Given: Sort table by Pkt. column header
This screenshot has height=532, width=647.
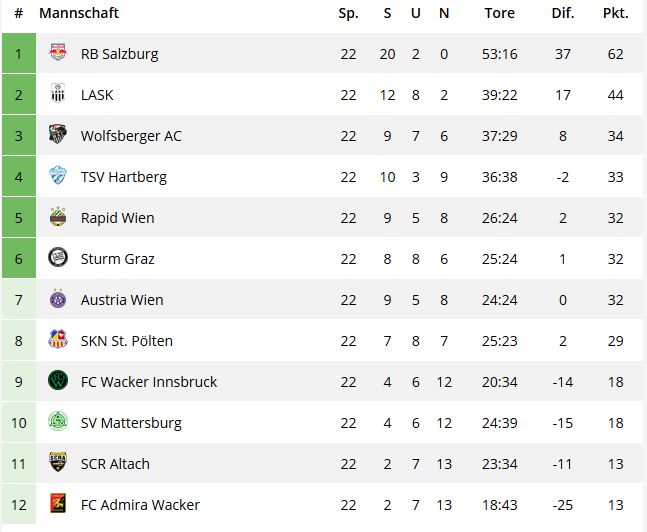Looking at the screenshot, I should (x=616, y=13).
